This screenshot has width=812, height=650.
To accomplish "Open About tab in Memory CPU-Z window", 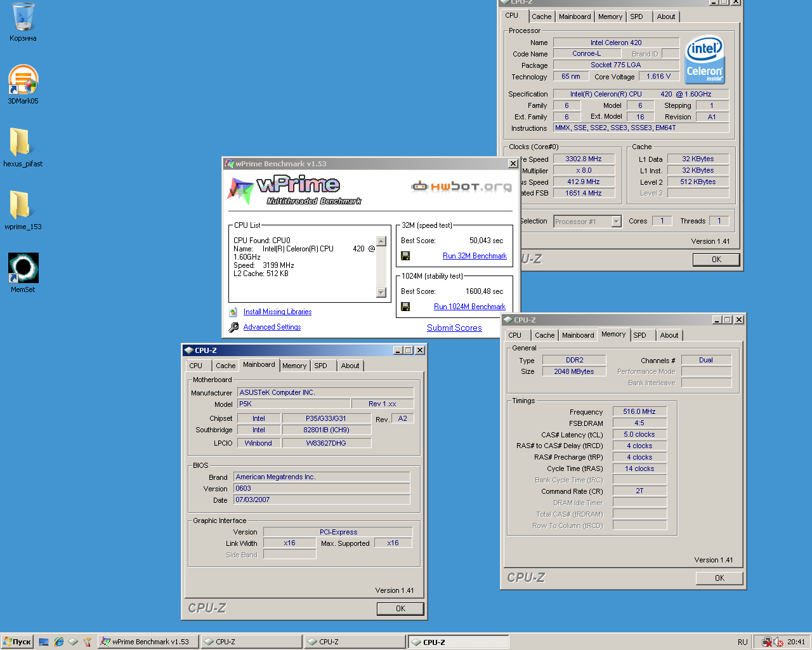I will pyautogui.click(x=669, y=335).
